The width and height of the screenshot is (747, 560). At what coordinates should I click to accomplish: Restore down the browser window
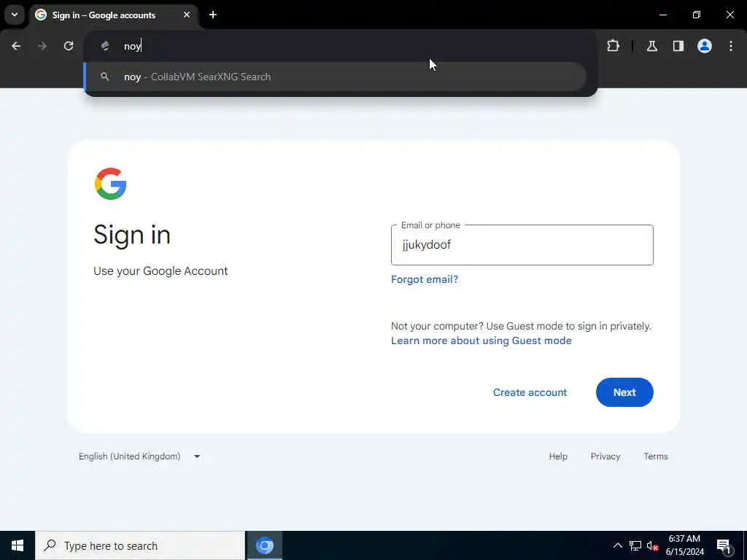[697, 15]
